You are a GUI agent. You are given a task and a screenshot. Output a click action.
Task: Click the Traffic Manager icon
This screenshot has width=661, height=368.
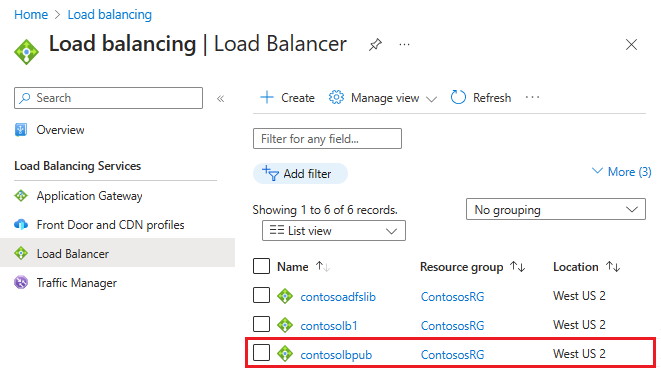coord(21,282)
